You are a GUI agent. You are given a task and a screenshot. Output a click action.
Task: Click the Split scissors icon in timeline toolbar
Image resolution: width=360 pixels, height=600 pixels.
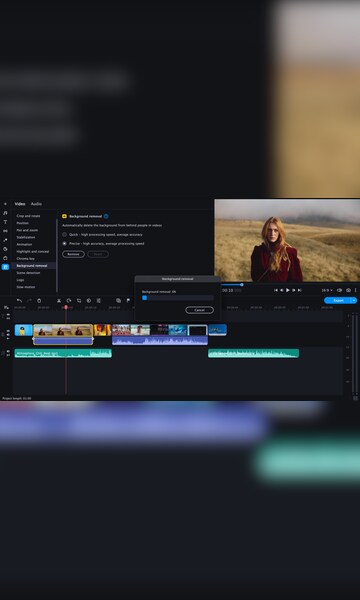point(59,301)
